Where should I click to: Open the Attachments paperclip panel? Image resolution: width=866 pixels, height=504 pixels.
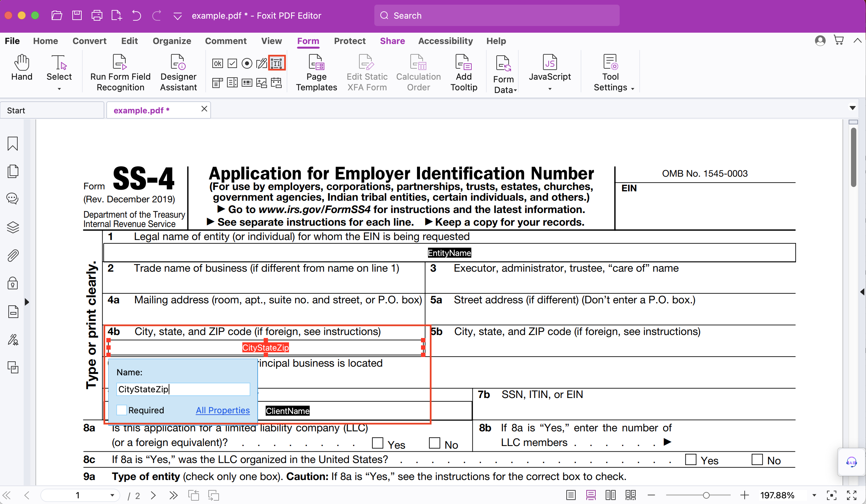click(13, 256)
